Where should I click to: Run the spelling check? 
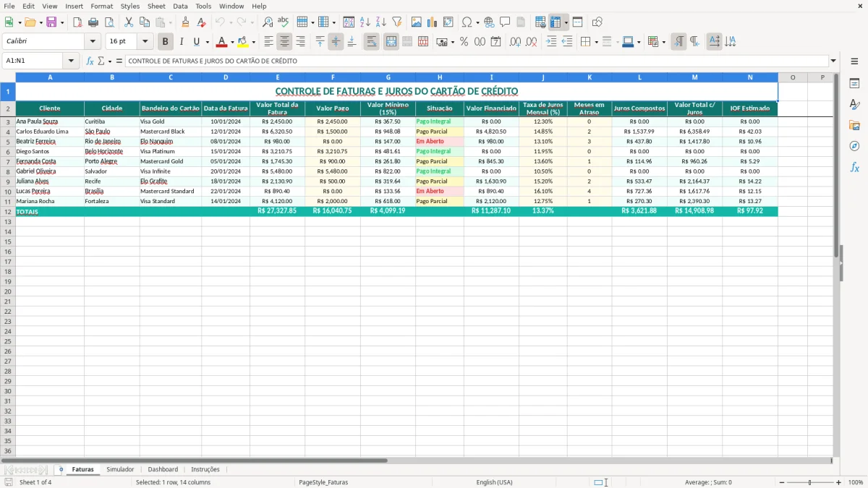tap(283, 22)
